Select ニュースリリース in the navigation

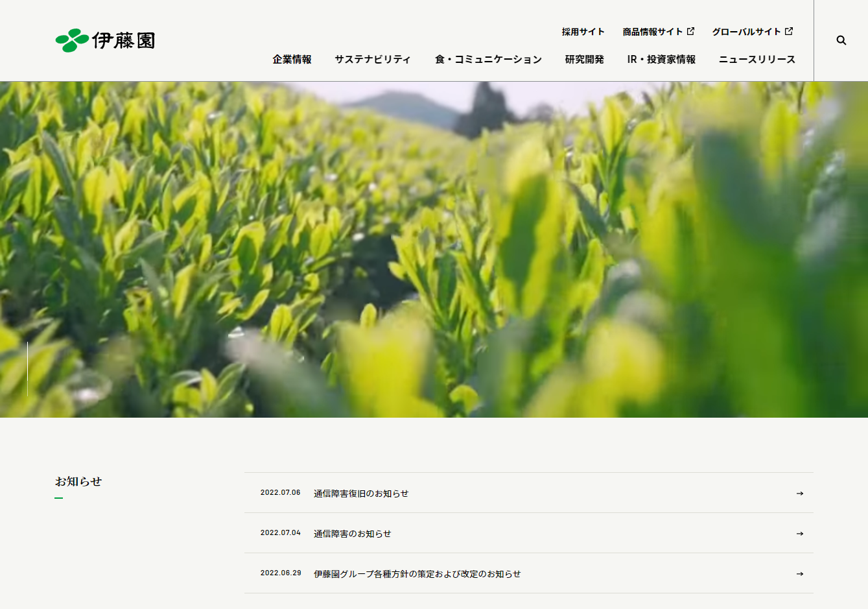click(x=756, y=59)
